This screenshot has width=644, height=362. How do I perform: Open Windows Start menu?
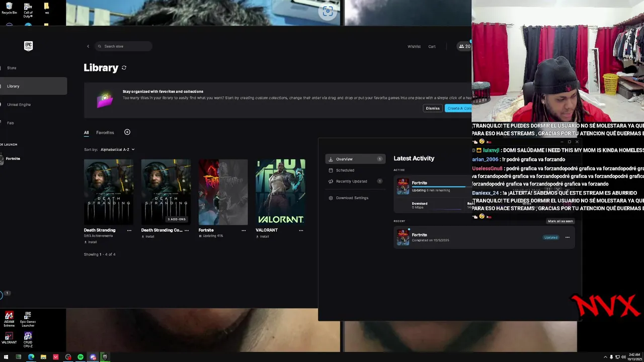point(6,357)
